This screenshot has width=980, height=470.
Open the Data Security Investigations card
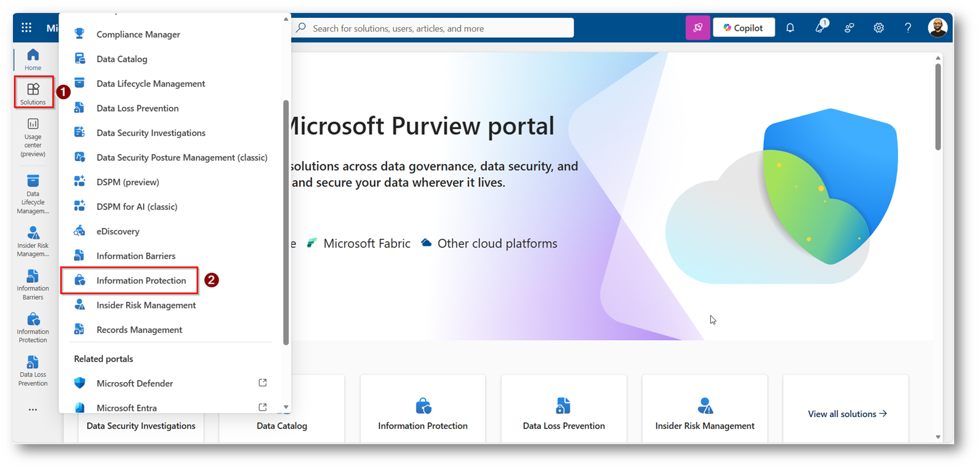[x=141, y=426]
